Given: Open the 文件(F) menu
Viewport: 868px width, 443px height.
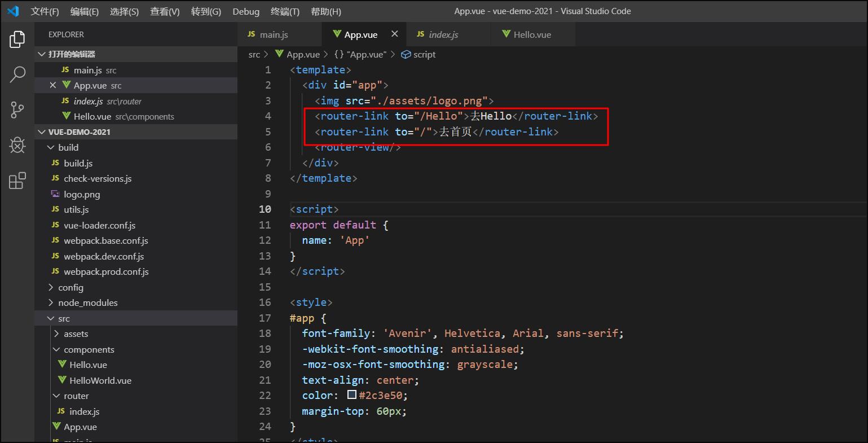Looking at the screenshot, I should 45,11.
